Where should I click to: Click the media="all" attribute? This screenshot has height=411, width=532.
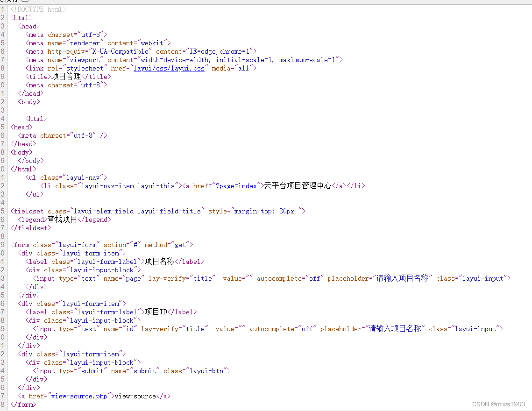(x=232, y=68)
